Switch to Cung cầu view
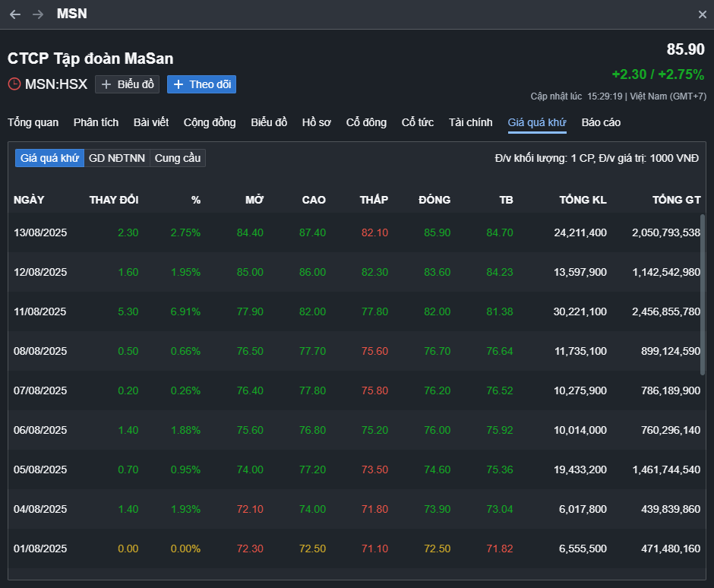 pyautogui.click(x=178, y=158)
